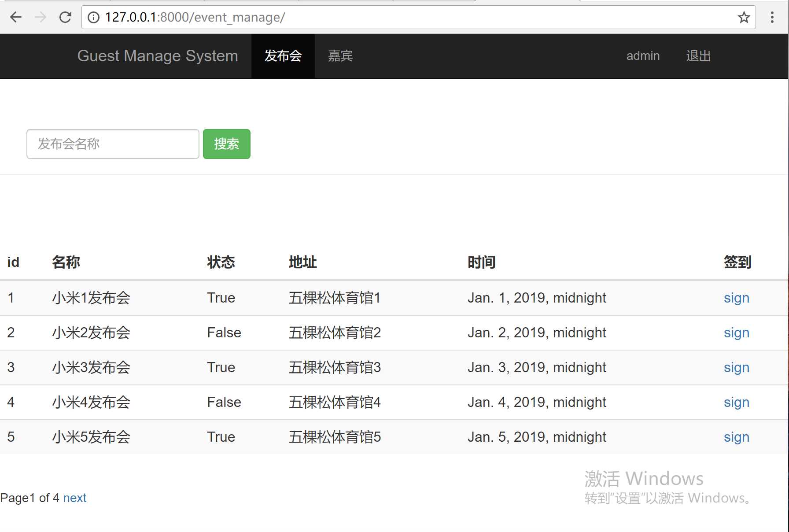
Task: Click the id column header
Action: pyautogui.click(x=13, y=262)
